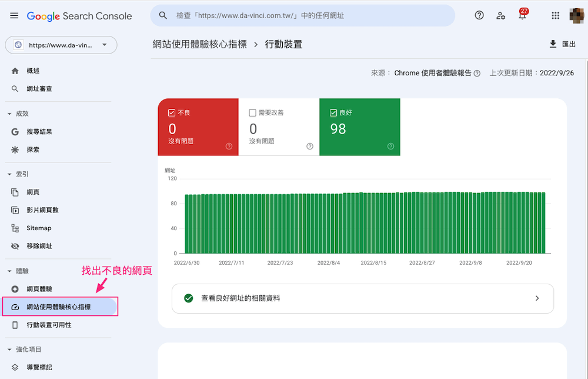Click the chevron arrow on good URLs row
The height and width of the screenshot is (379, 588).
click(x=537, y=298)
